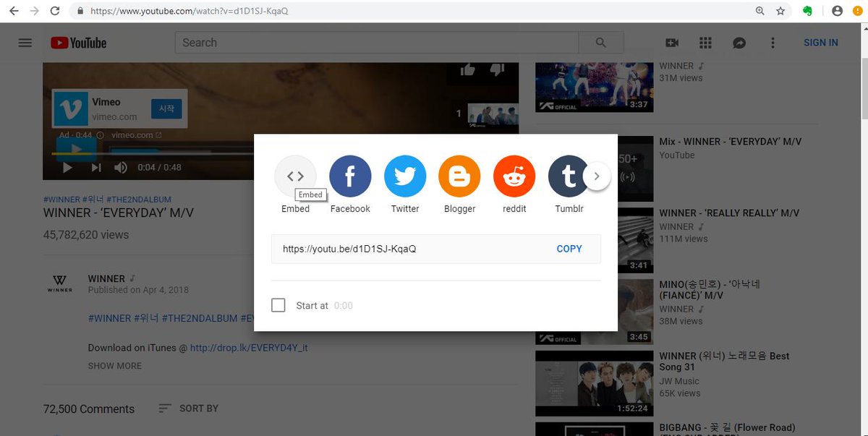Image resolution: width=868 pixels, height=436 pixels.
Task: Open the Evernote extension icon
Action: (807, 11)
